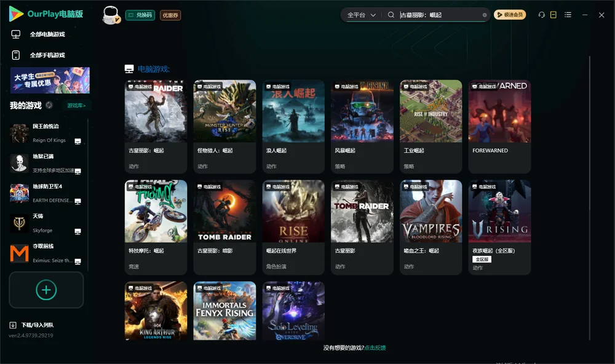Open 怪物猎人：崛起 game card

[x=224, y=127]
